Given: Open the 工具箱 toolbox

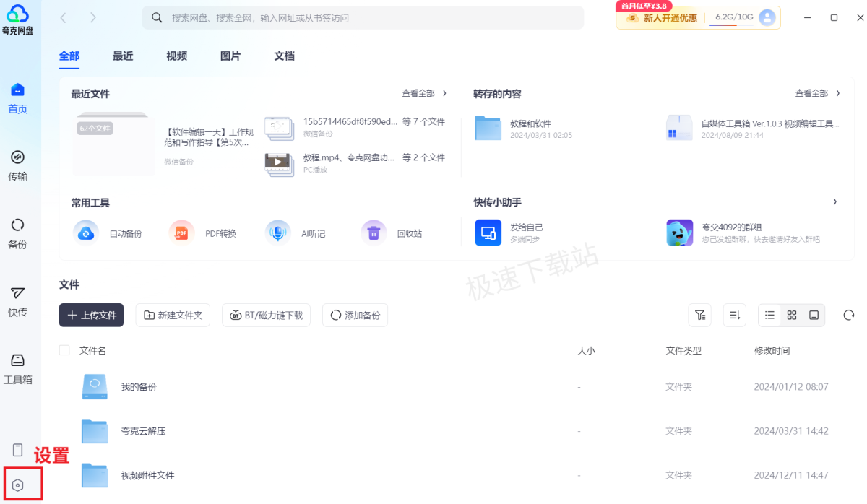Looking at the screenshot, I should pos(17,369).
